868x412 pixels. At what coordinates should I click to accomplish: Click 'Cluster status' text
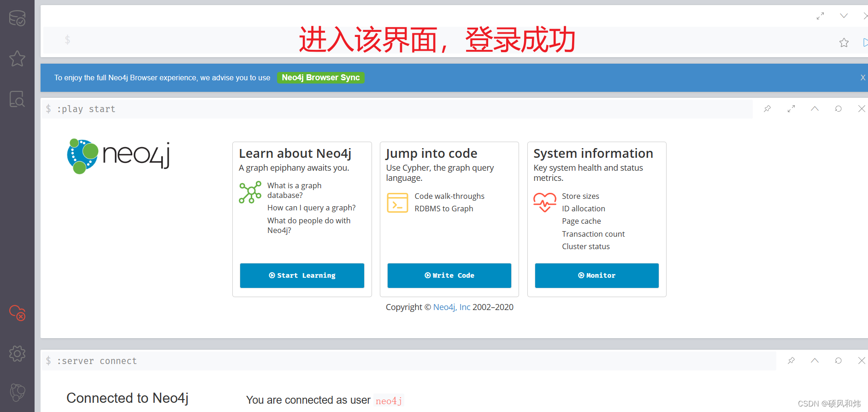(586, 247)
